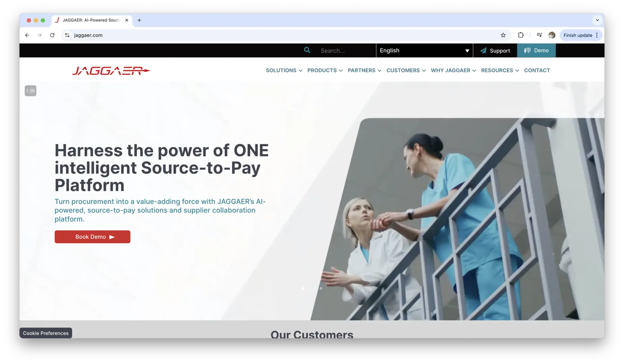
Task: Open the browser extensions puzzle icon
Action: pos(521,35)
